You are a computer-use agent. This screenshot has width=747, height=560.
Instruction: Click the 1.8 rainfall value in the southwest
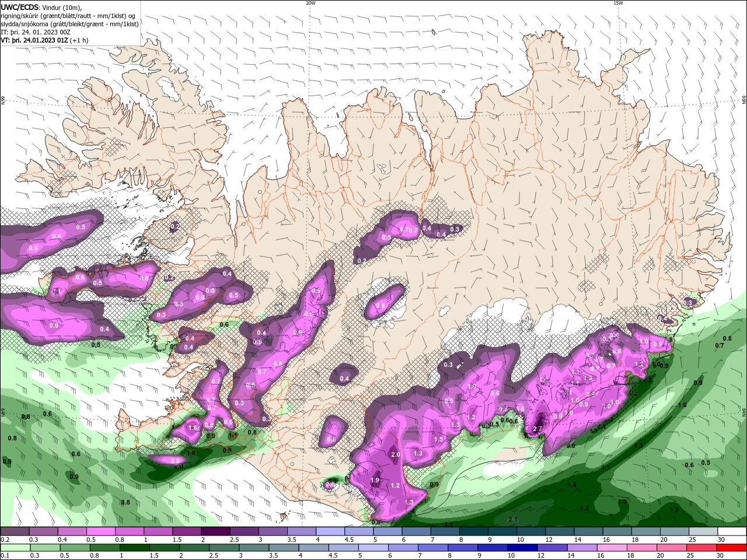(190, 453)
